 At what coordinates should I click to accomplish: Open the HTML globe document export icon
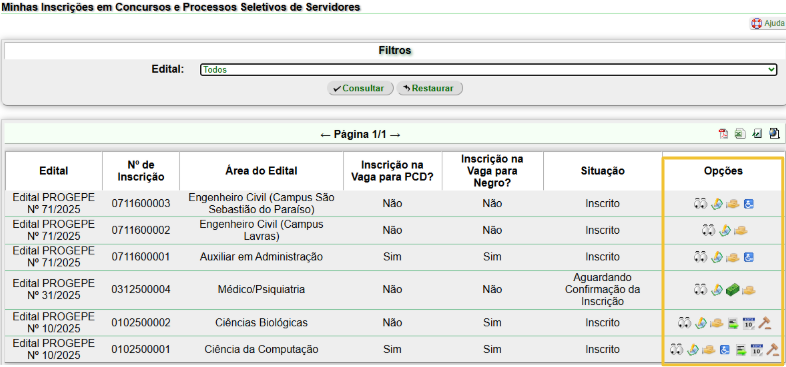coord(774,134)
